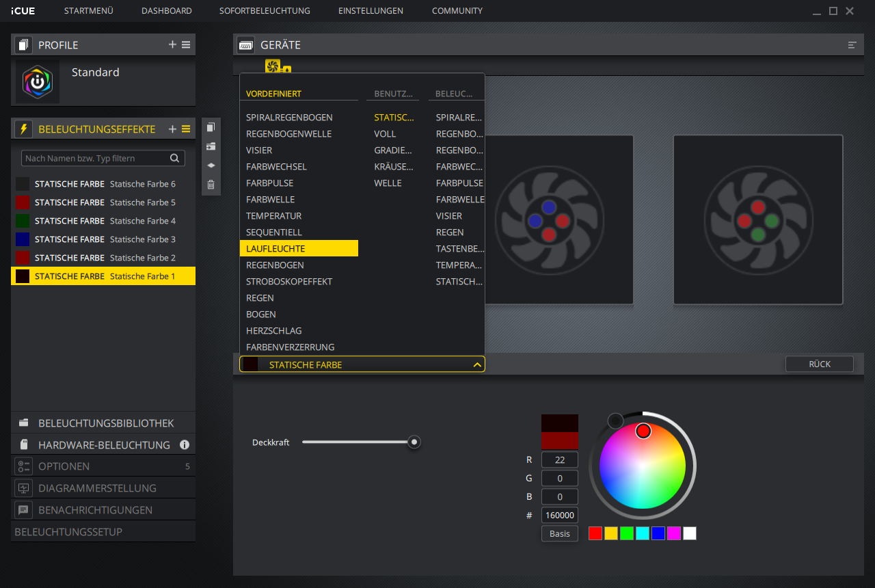
Task: Open the Startmenü tab
Action: tap(88, 11)
